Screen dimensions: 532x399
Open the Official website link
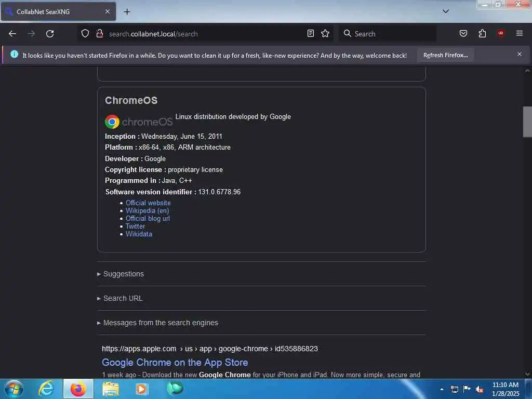(x=148, y=203)
